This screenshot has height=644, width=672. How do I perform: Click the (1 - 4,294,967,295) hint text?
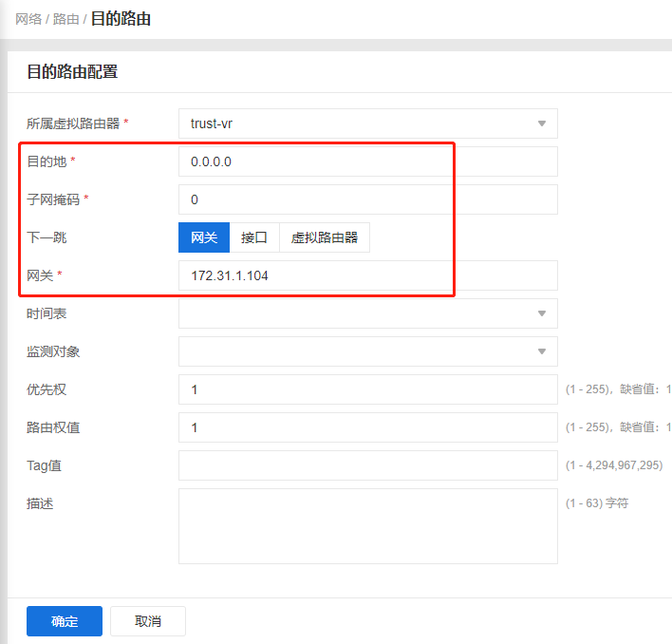614,465
